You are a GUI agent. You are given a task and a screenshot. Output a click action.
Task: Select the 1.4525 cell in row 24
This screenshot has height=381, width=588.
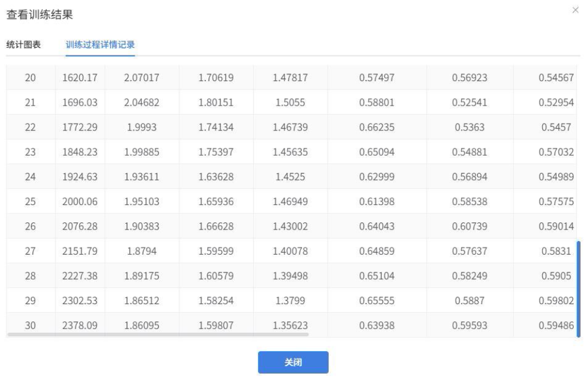coord(290,177)
